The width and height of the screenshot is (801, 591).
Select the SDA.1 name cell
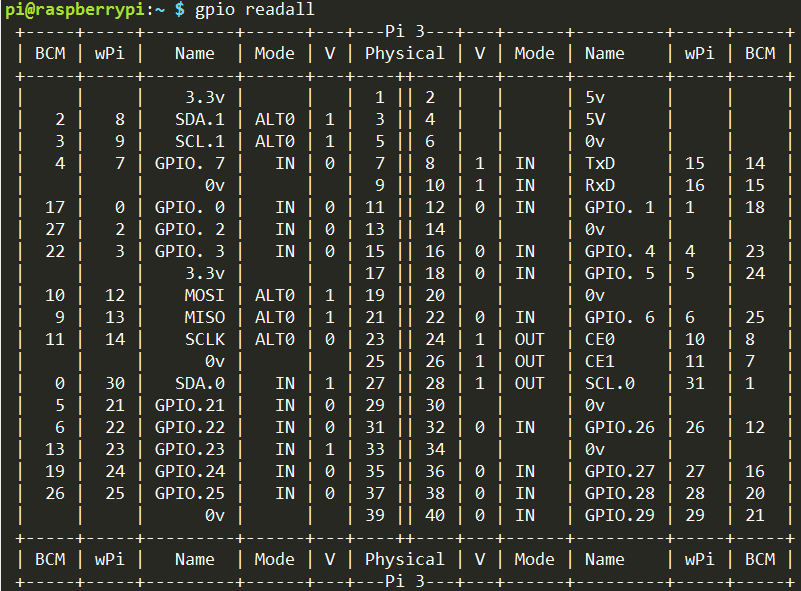(200, 120)
